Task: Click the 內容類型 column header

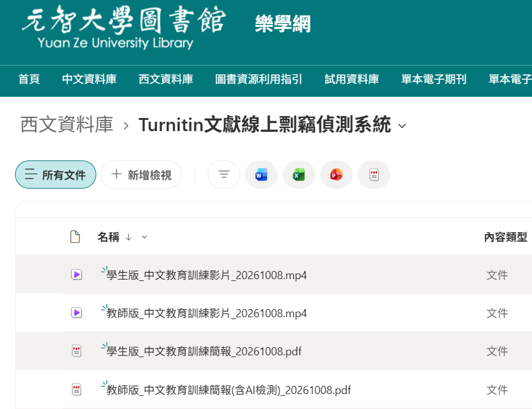Action: point(506,237)
